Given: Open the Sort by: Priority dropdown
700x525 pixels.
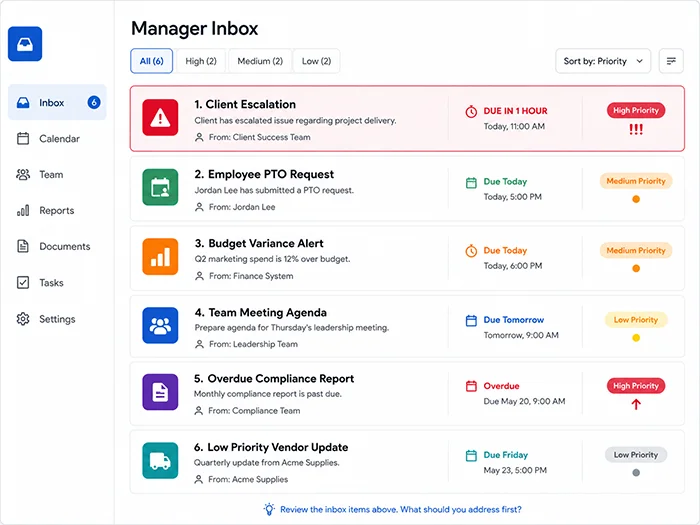Looking at the screenshot, I should click(x=603, y=61).
